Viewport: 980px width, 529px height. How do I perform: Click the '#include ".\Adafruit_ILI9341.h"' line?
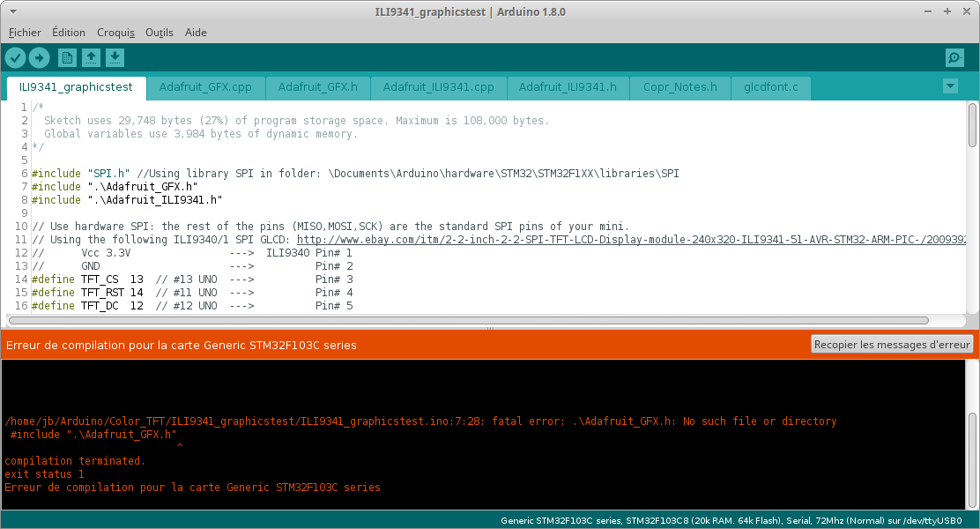(127, 199)
